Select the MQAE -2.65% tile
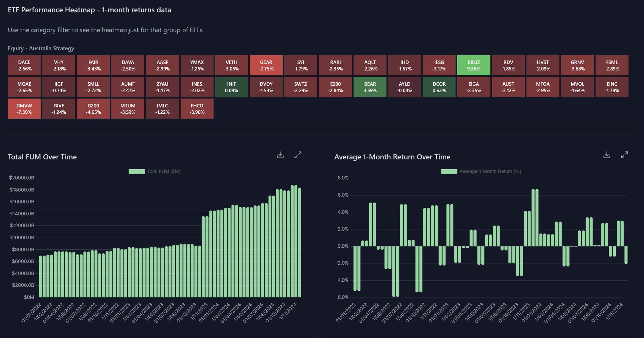The image size is (644, 338). coord(24,87)
